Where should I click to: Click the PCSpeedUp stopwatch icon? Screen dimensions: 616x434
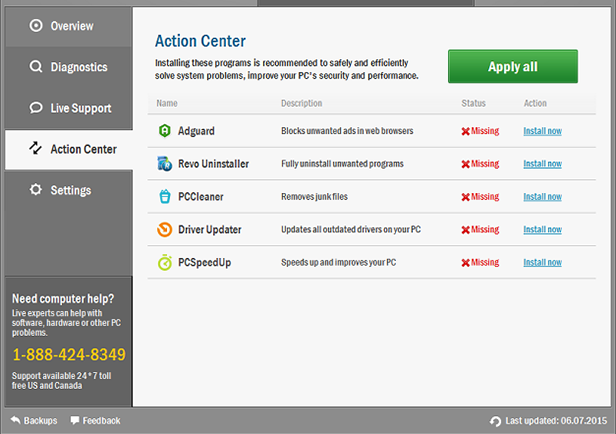click(165, 262)
